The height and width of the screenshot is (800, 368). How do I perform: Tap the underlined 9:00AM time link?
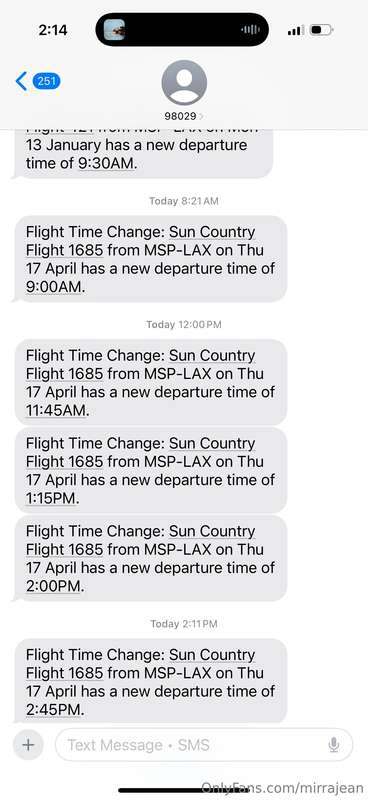pos(54,287)
